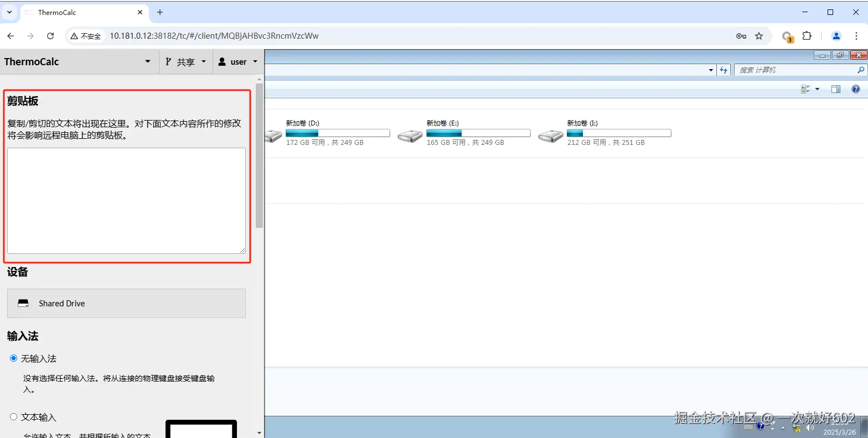The width and height of the screenshot is (868, 438).
Task: Select the 文本输入 radio option
Action: [14, 417]
